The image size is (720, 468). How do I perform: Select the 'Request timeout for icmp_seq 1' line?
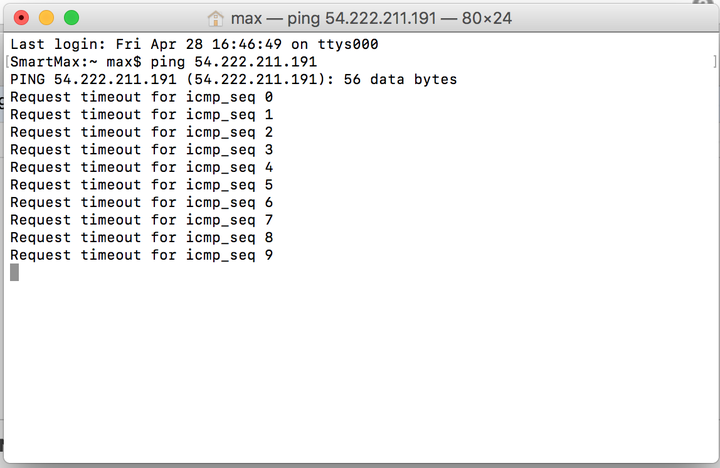point(141,114)
